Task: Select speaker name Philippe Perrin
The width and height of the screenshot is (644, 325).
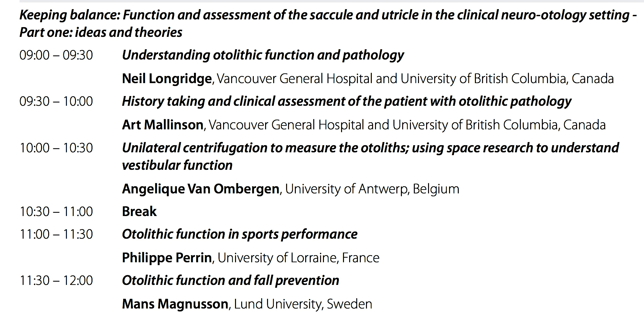Action: tap(167, 258)
